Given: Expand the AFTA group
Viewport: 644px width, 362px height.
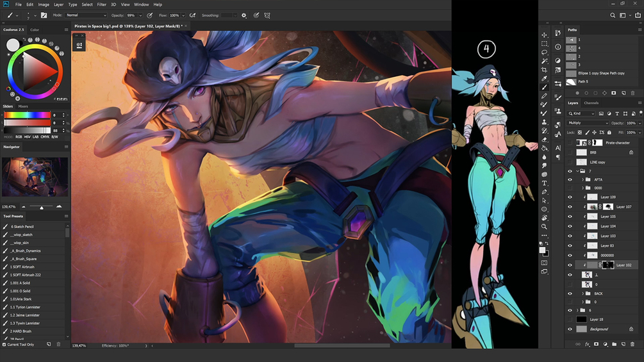Looking at the screenshot, I should coord(582,179).
